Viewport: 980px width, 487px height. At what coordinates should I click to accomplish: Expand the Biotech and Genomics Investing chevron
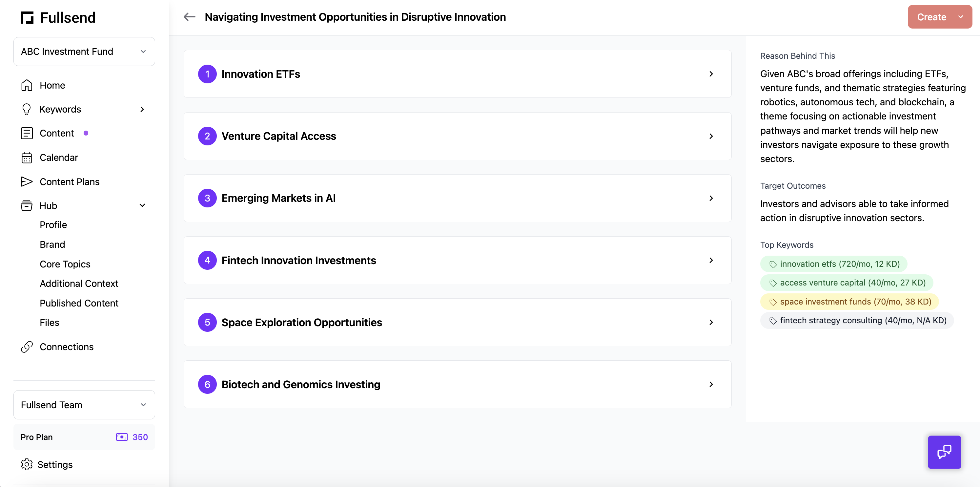(711, 384)
